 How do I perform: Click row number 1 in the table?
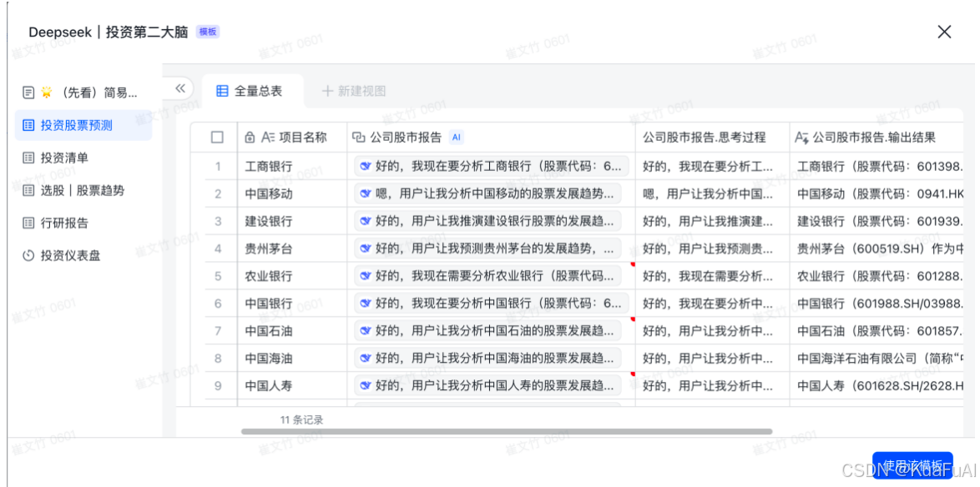point(218,166)
